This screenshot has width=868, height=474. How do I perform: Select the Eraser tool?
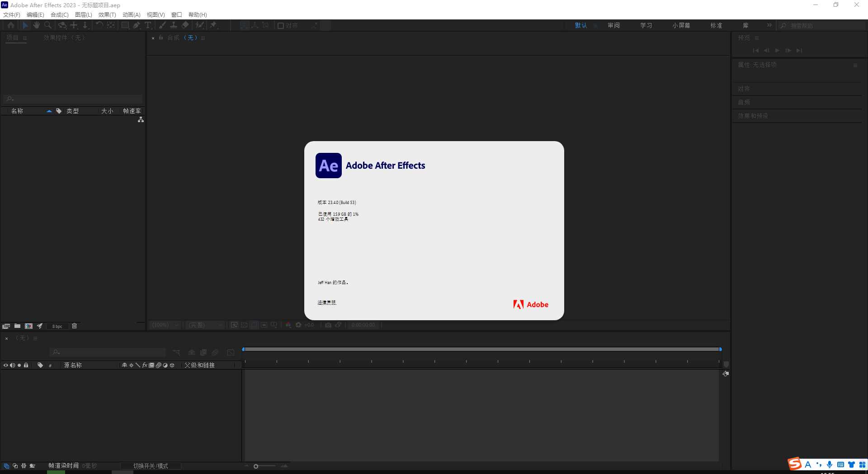point(185,25)
